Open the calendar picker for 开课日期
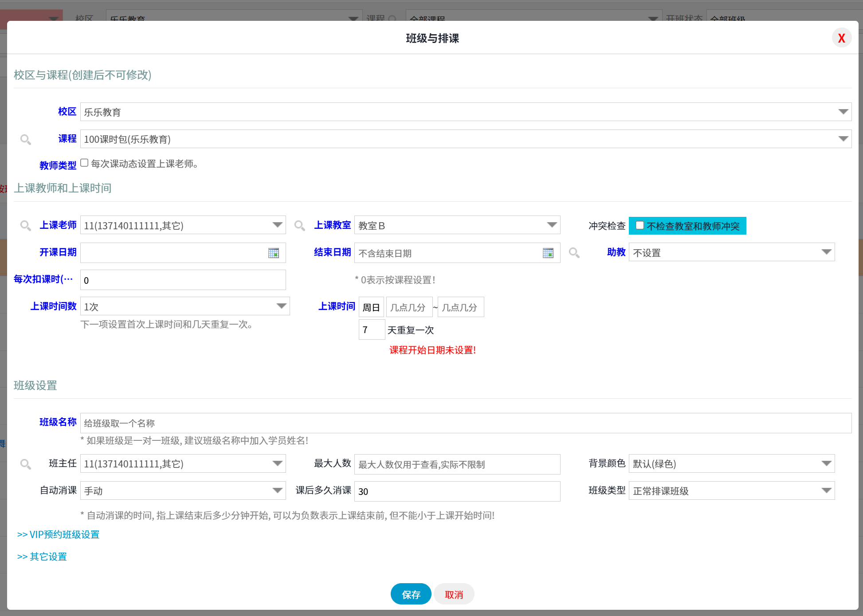Image resolution: width=863 pixels, height=616 pixels. click(x=273, y=253)
